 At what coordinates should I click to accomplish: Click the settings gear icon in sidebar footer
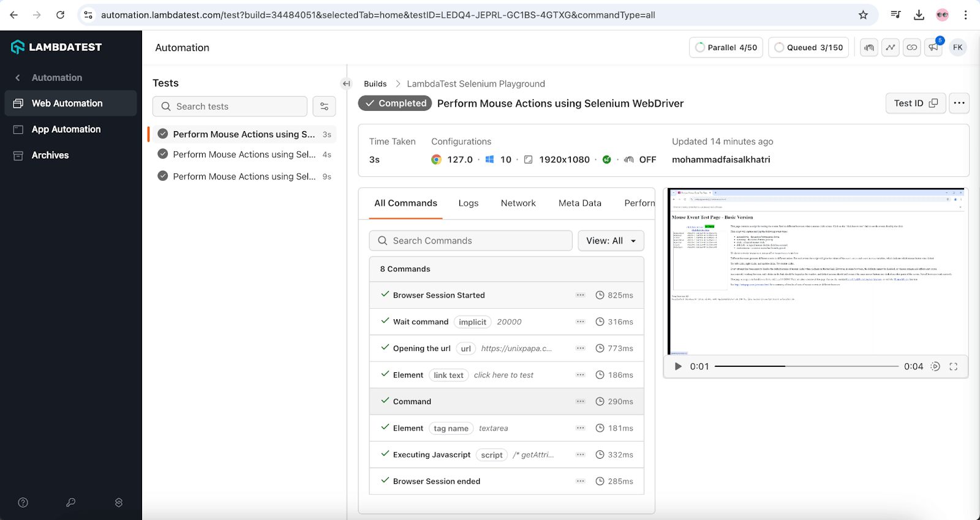click(x=119, y=503)
